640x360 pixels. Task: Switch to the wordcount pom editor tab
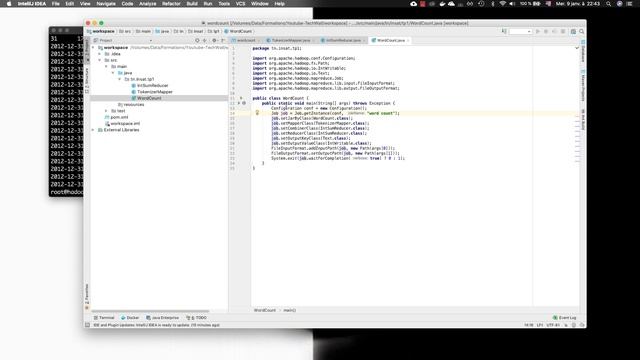(246, 40)
